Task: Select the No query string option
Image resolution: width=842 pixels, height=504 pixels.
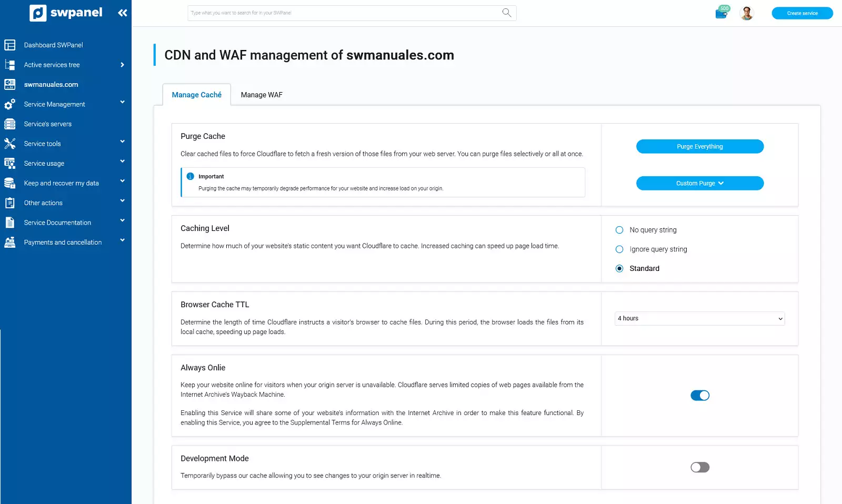Action: pyautogui.click(x=619, y=230)
